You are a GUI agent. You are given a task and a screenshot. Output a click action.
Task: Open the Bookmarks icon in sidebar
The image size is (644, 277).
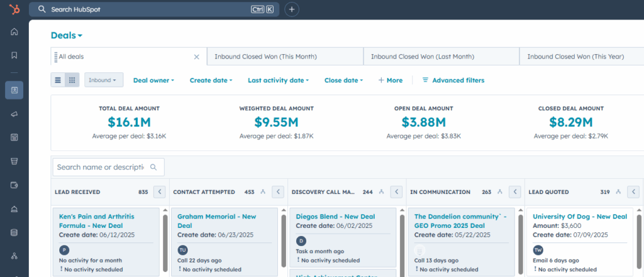click(14, 55)
